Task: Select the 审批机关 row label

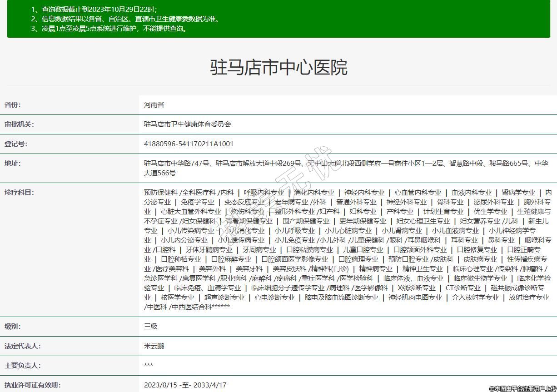Action: (19, 124)
